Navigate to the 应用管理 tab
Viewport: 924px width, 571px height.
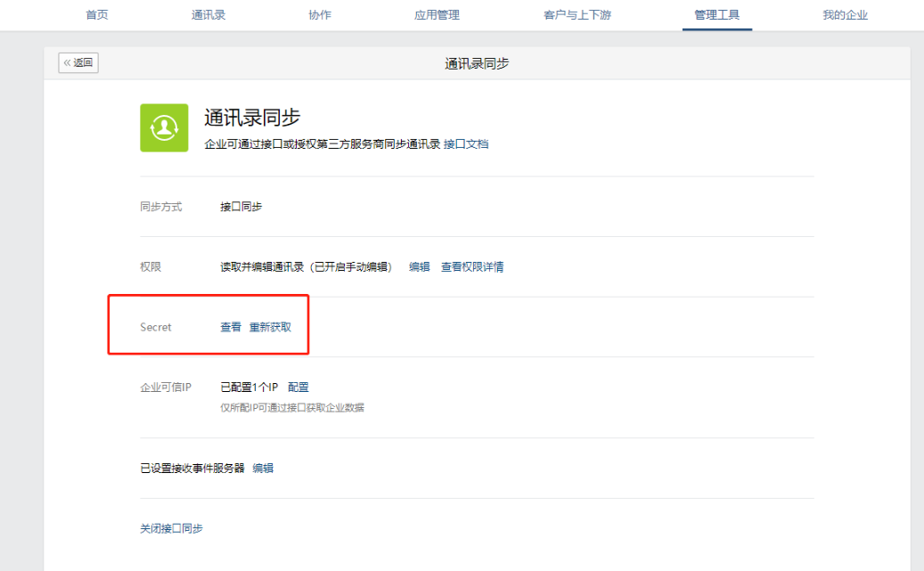pyautogui.click(x=437, y=15)
